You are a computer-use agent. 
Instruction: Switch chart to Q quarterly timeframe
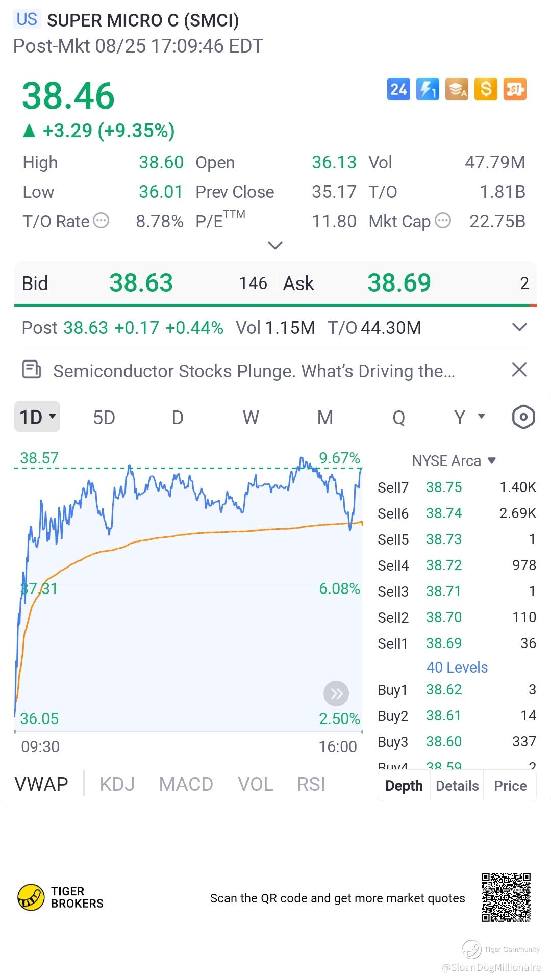click(398, 418)
